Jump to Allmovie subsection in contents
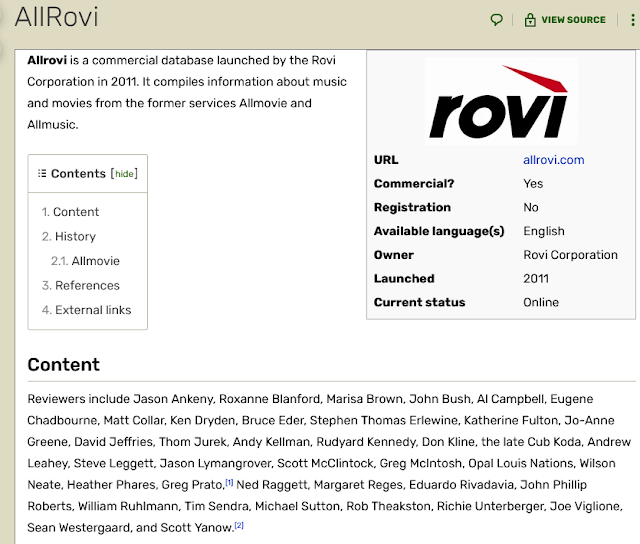This screenshot has width=640, height=544. [x=85, y=261]
